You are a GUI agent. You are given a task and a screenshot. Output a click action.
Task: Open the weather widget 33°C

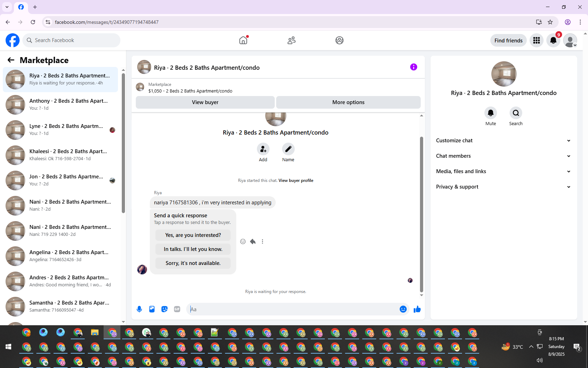(512, 347)
